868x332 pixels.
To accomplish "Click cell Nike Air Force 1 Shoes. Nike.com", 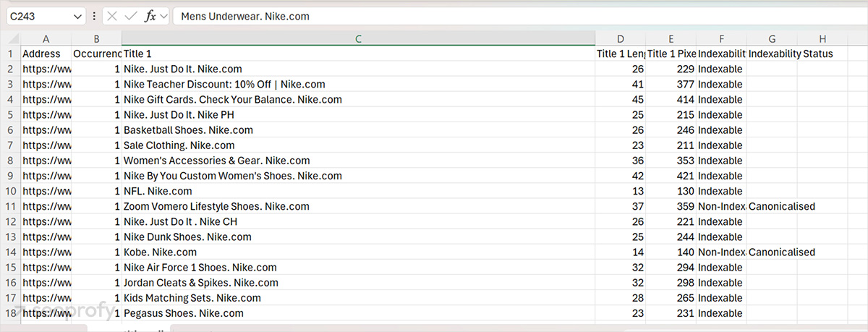I will (358, 268).
